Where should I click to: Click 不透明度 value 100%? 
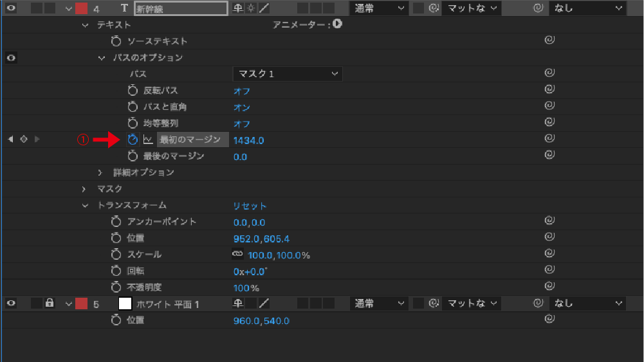pyautogui.click(x=246, y=288)
